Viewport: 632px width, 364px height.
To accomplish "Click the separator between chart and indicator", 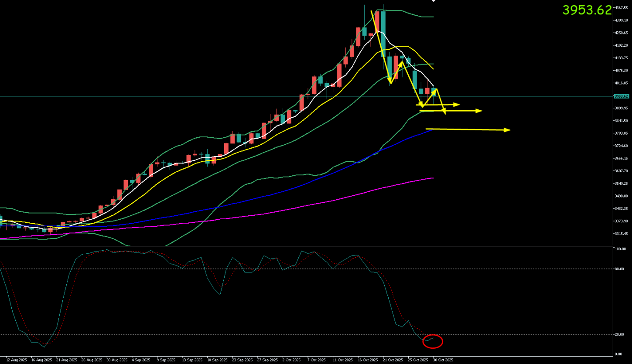I will click(305, 246).
